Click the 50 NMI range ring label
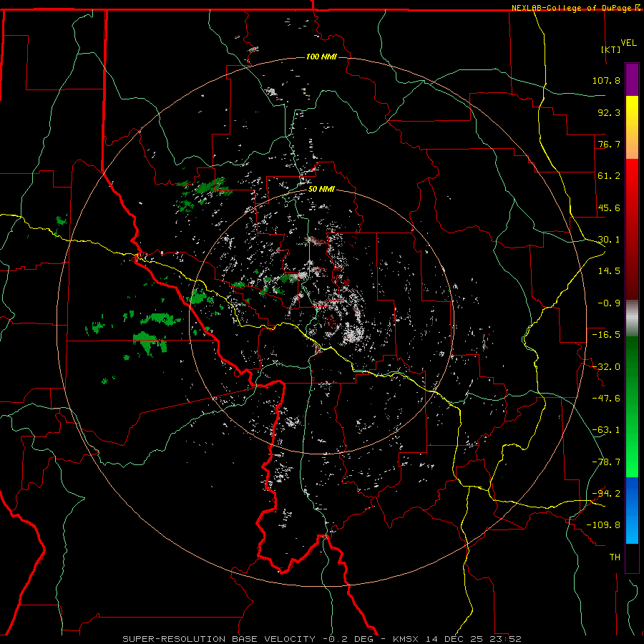This screenshot has width=644, height=644. click(x=321, y=190)
